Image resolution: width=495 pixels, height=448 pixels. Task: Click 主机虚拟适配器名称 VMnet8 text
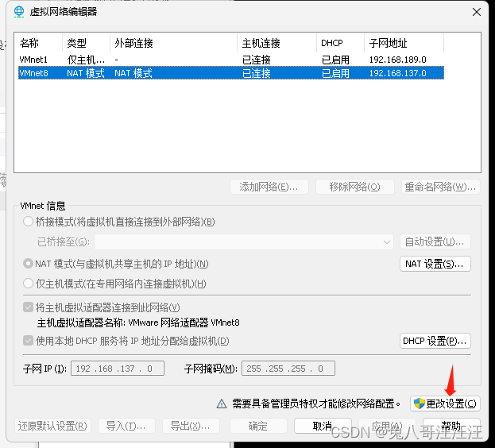tap(138, 322)
